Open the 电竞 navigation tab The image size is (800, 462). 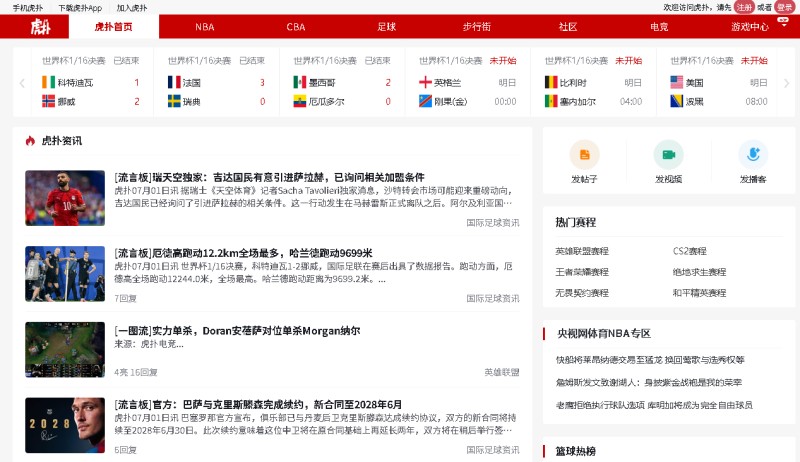[x=659, y=27]
